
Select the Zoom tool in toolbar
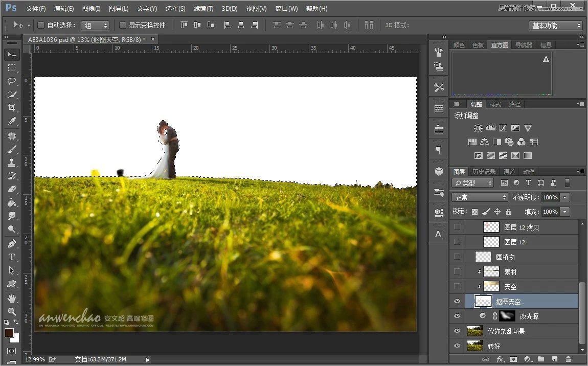[x=12, y=311]
